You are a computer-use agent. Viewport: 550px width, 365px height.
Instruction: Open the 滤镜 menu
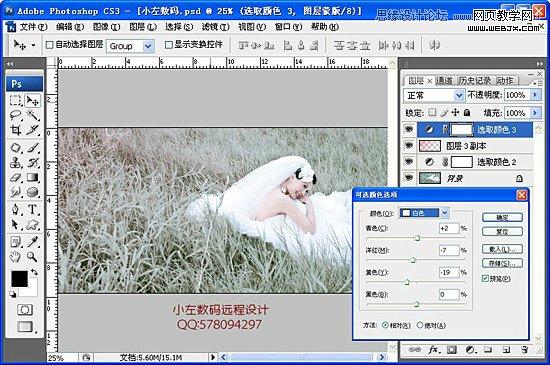(x=215, y=27)
